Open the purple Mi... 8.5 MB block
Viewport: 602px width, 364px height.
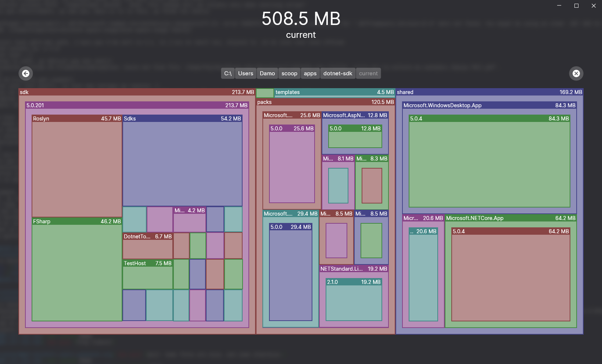[336, 237]
